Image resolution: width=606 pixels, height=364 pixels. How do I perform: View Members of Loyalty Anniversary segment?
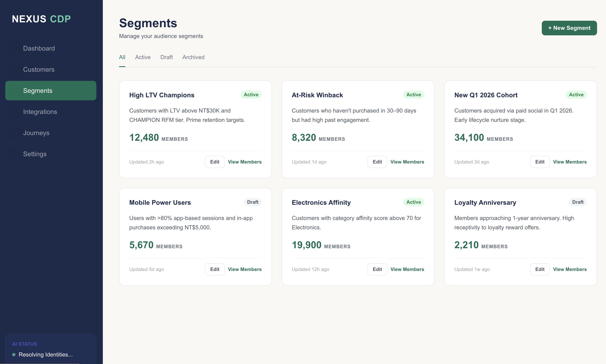[569, 269]
